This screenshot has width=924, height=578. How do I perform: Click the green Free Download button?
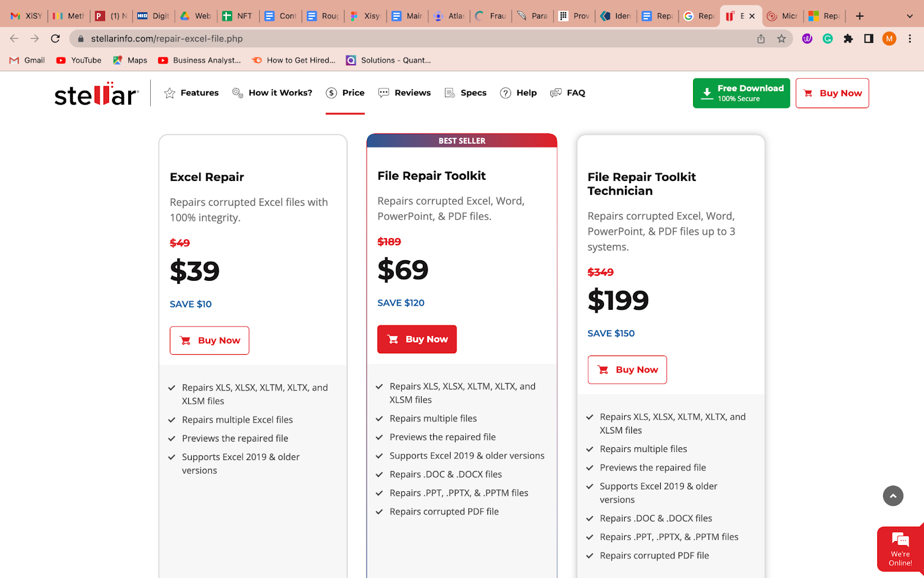[742, 93]
